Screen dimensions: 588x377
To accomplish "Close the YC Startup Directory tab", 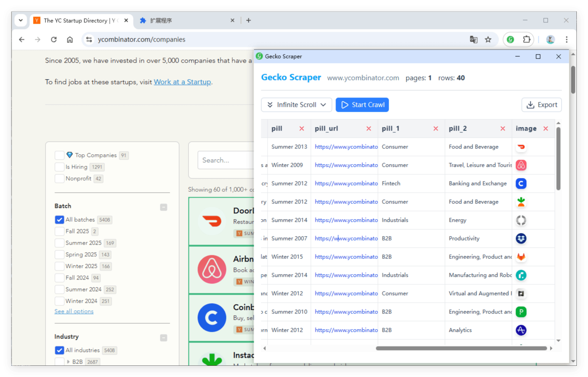I will click(126, 21).
